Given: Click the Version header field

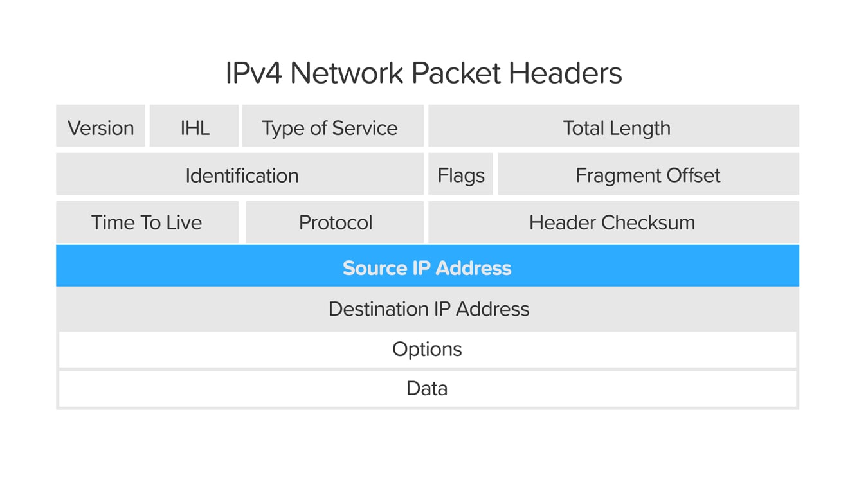Looking at the screenshot, I should (101, 127).
